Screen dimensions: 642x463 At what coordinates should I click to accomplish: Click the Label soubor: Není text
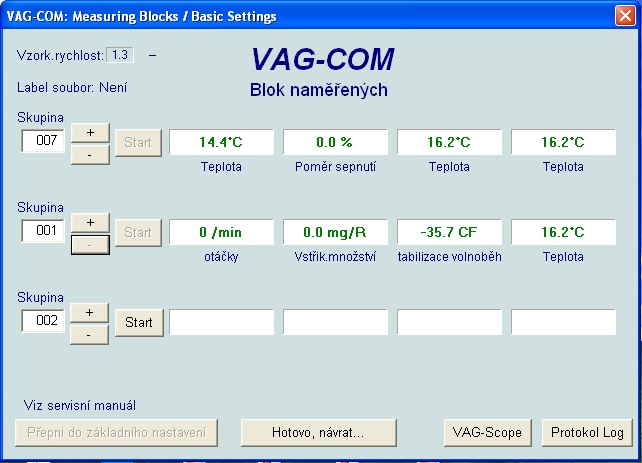[x=72, y=88]
